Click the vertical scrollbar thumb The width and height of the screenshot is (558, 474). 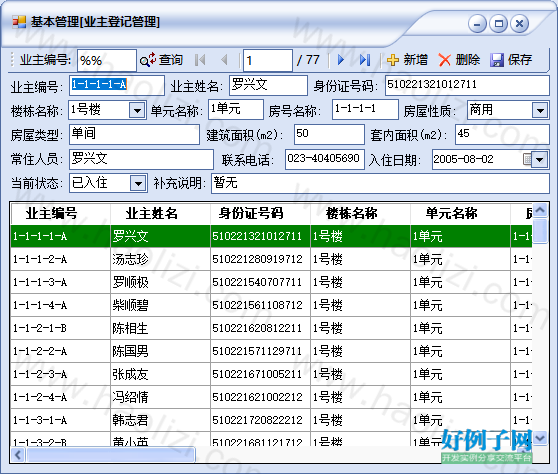point(540,231)
